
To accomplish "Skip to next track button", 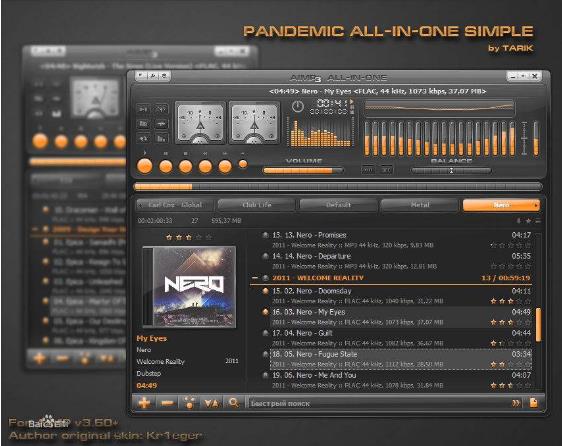I will point(225,167).
